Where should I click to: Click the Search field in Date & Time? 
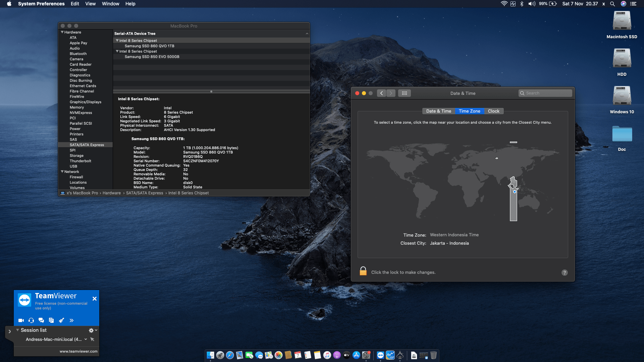(x=545, y=93)
